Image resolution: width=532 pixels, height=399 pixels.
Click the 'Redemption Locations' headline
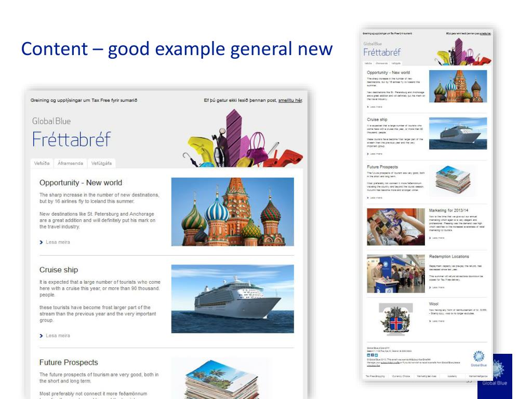tap(449, 257)
